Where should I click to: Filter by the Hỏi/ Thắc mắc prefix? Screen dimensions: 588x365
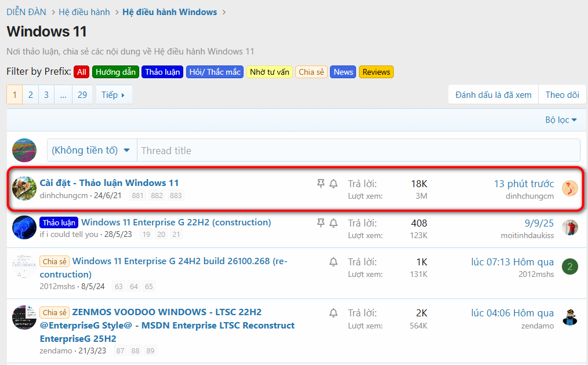pos(215,72)
